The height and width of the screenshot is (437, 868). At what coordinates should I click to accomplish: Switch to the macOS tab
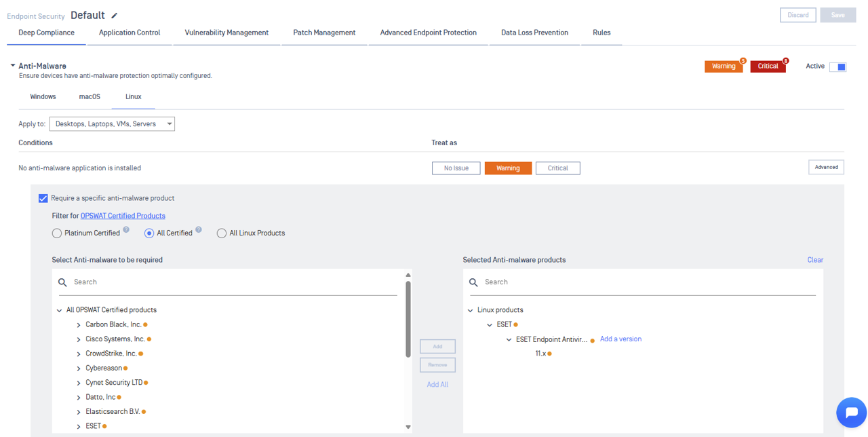(x=90, y=97)
